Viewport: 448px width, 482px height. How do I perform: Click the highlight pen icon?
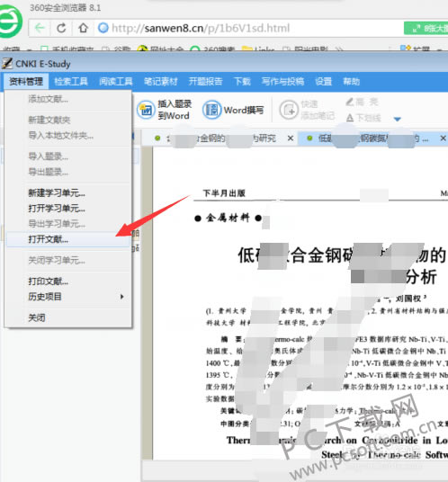click(350, 102)
